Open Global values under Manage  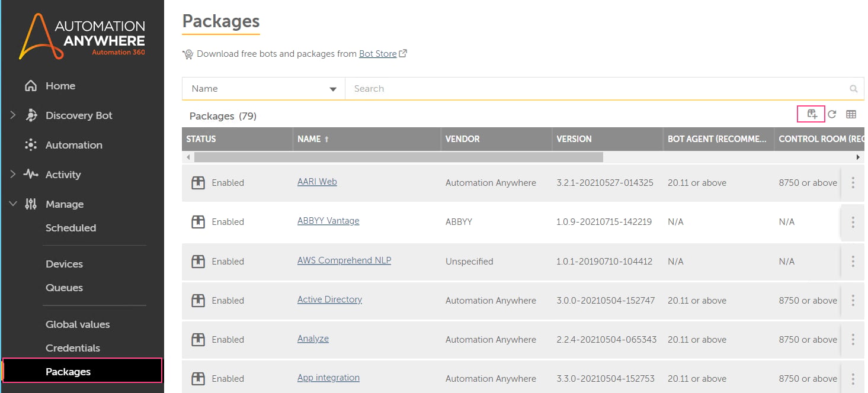(x=78, y=324)
